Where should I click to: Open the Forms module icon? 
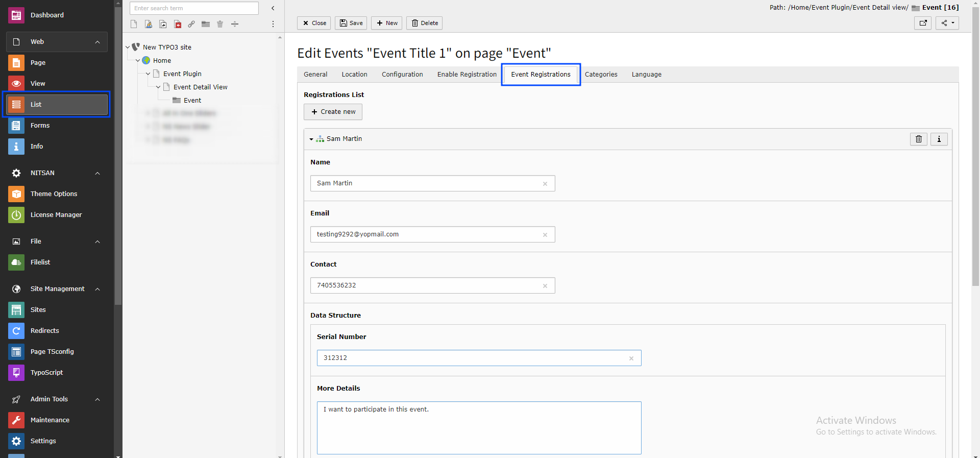click(16, 126)
